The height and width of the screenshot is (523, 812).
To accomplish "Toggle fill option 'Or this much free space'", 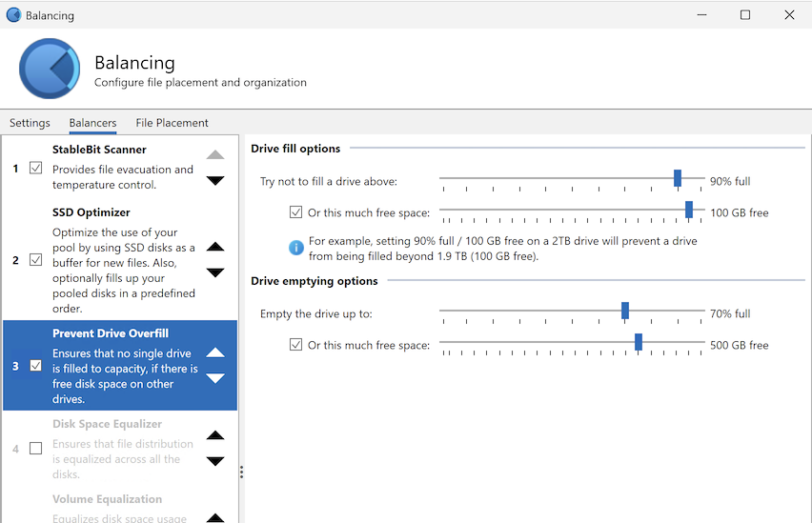I will click(x=295, y=211).
